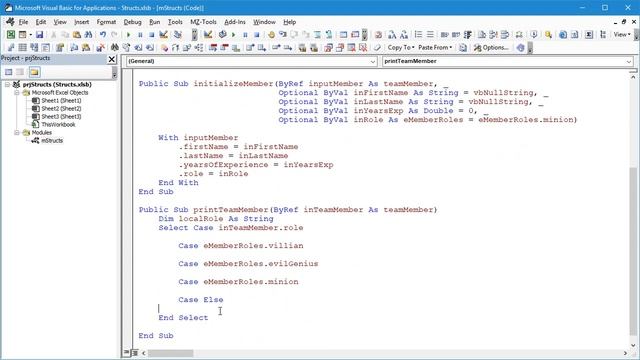This screenshot has height=360, width=640.
Task: Click the Project Explorer icon after Design Mode
Action: (178, 35)
